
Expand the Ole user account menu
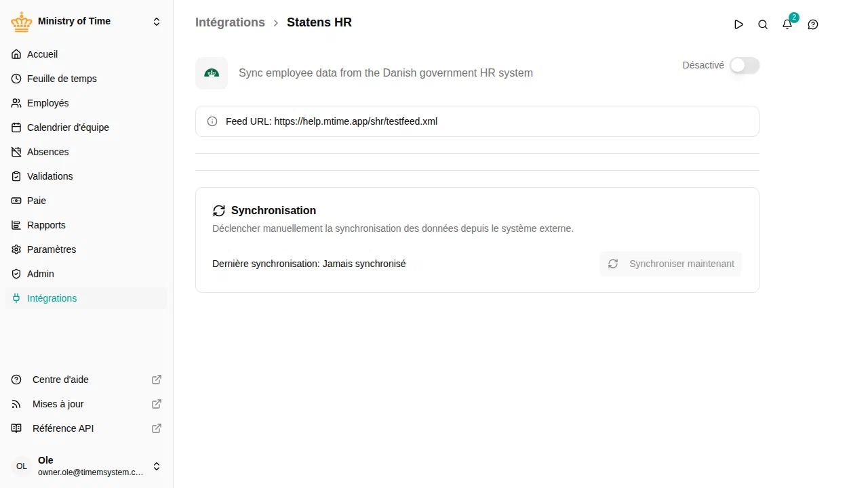tap(157, 466)
